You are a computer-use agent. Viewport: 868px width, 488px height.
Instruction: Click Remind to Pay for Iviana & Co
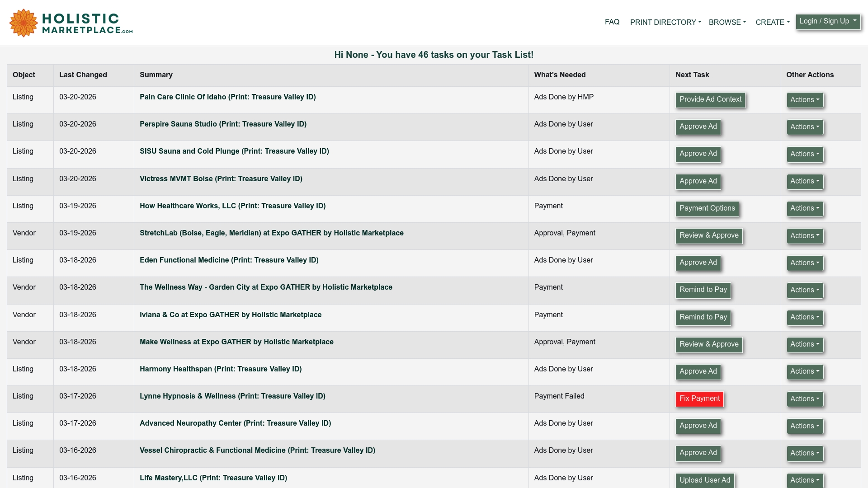click(x=703, y=318)
